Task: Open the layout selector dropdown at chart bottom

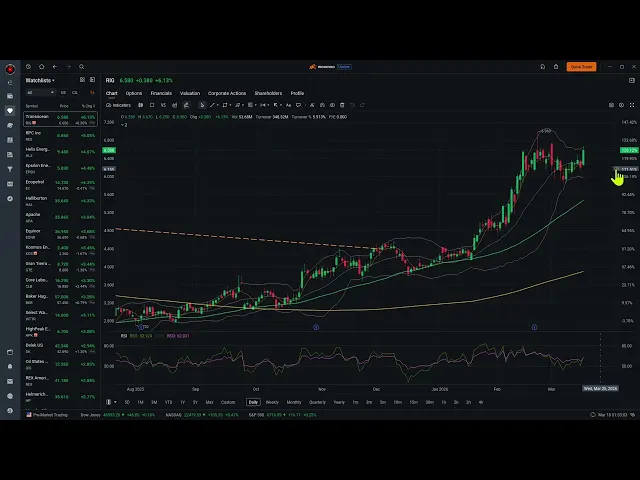Action: 111,402
